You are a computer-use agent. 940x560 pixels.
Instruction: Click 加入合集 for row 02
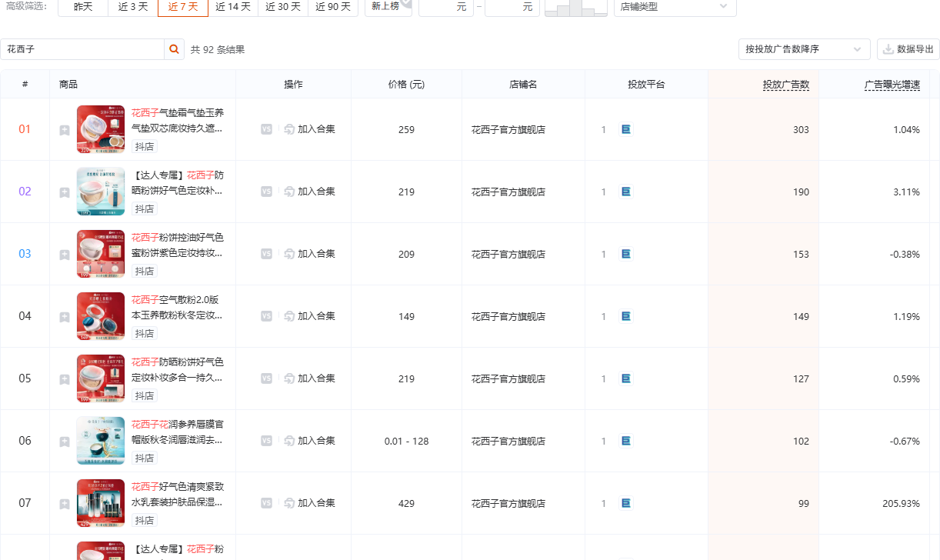(309, 192)
